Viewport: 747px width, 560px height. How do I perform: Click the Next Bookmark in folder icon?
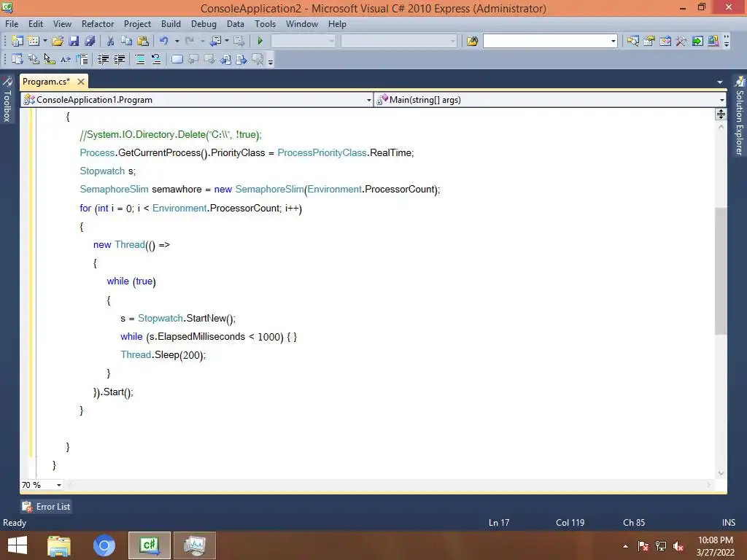[241, 59]
